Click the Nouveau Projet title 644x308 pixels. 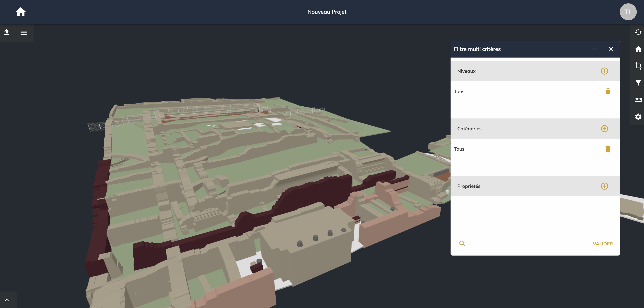click(x=327, y=12)
